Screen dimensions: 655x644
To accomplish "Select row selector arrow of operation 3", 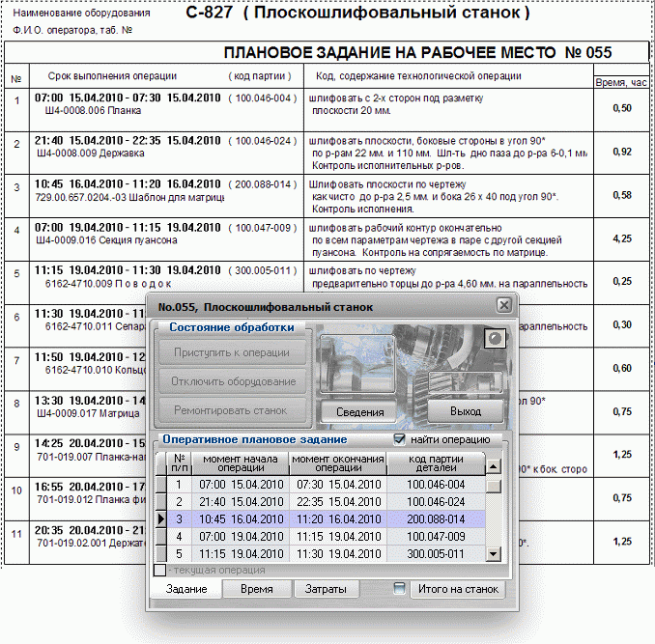I will click(x=160, y=519).
